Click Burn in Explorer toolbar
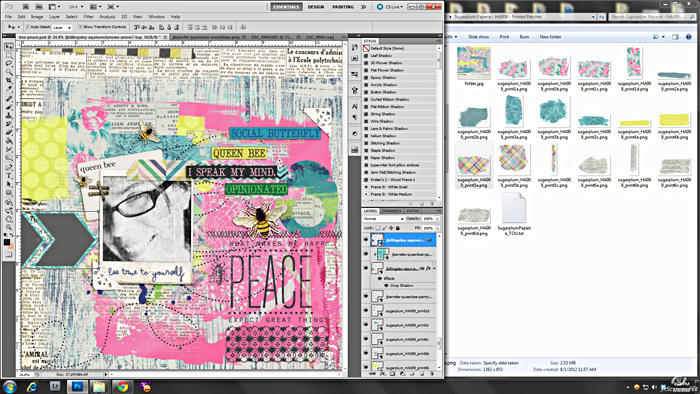This screenshot has height=394, width=700. pyautogui.click(x=524, y=37)
